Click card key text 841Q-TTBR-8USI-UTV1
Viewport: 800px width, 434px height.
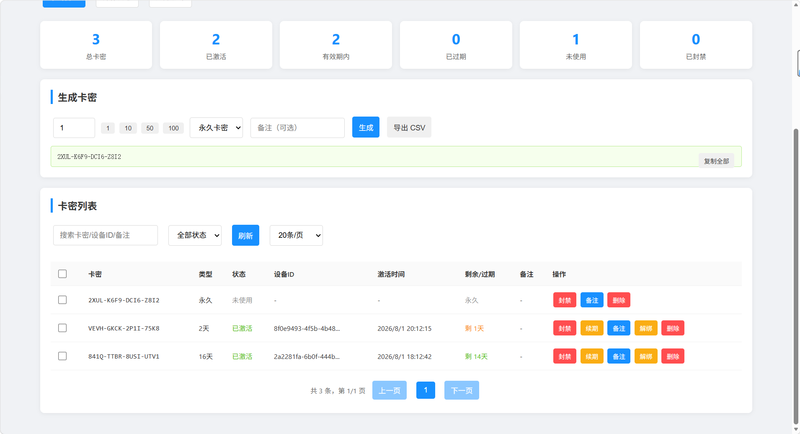point(123,356)
